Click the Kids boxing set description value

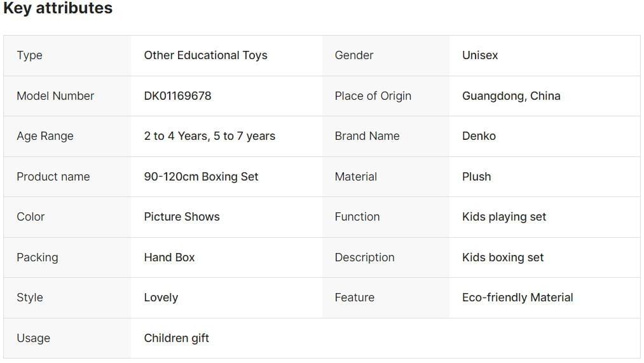click(x=503, y=257)
